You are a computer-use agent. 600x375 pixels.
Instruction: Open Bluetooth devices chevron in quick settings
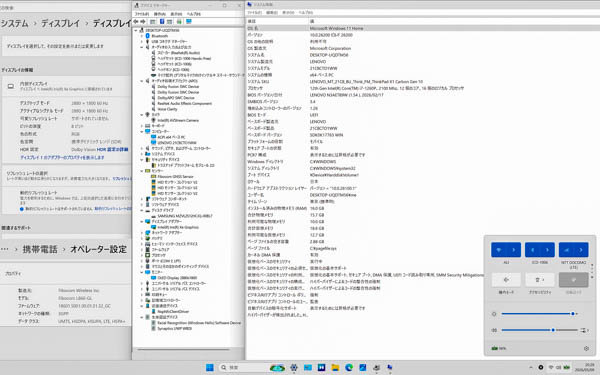[547, 250]
